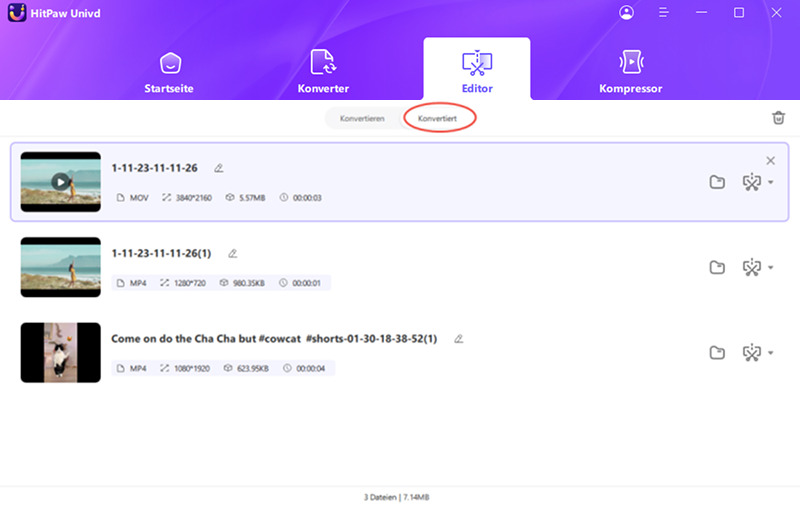Open folder for Cha Cha cowcat video

717,353
